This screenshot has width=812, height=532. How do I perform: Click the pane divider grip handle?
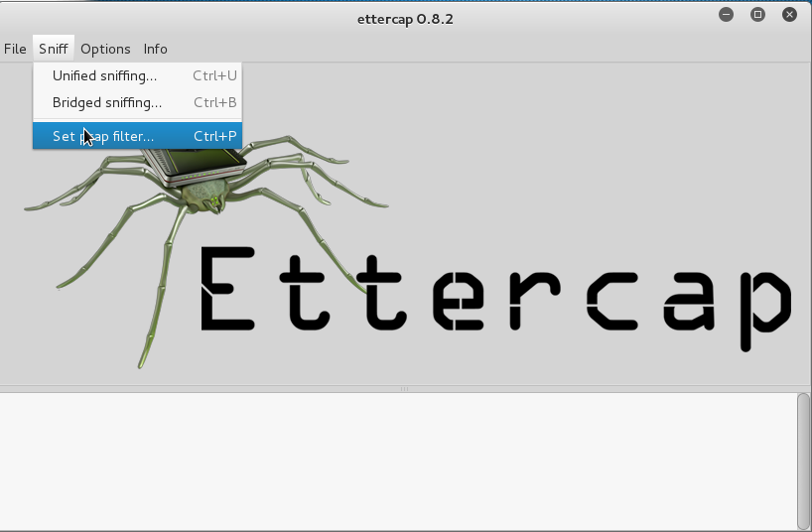coord(404,388)
